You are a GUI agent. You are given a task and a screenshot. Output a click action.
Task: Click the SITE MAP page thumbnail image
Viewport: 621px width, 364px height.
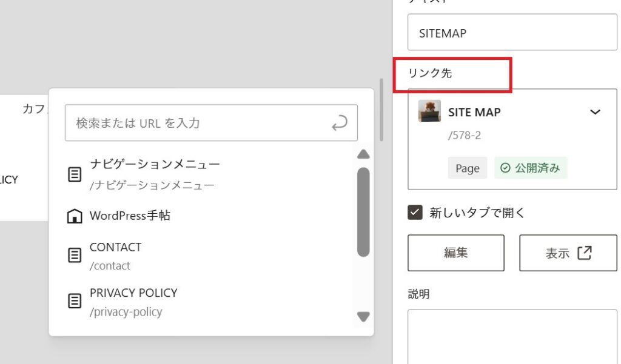(x=429, y=111)
